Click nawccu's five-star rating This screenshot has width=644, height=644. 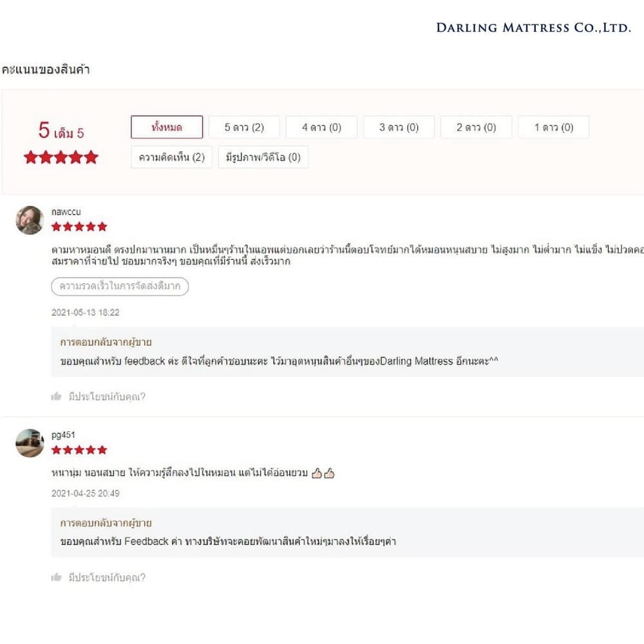79,227
